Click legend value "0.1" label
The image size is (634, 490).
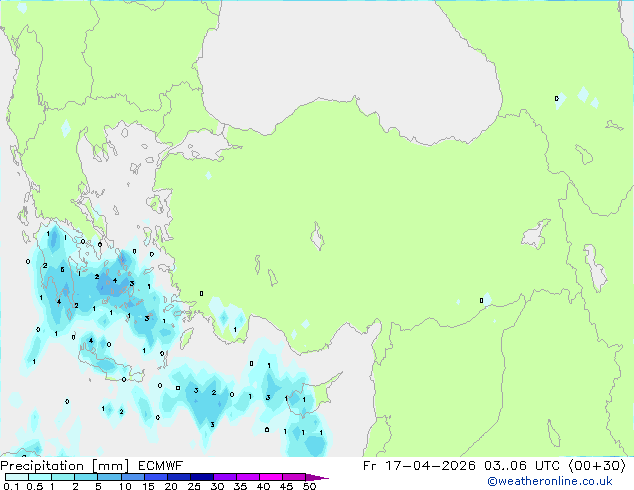point(11,486)
